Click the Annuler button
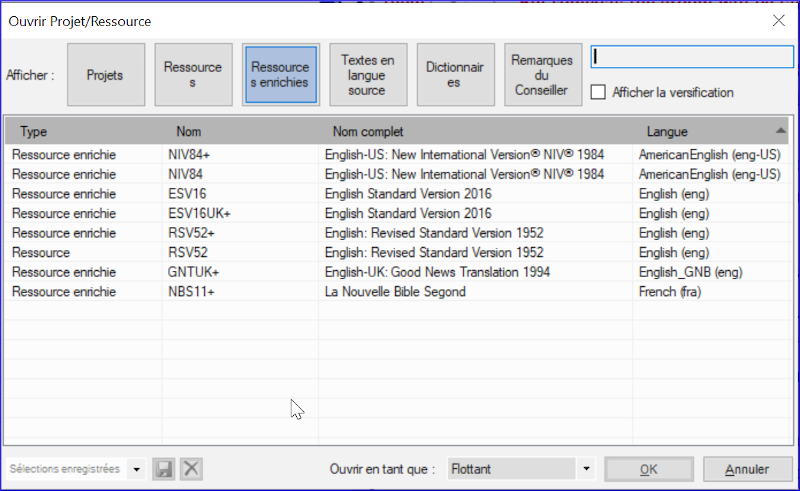The height and width of the screenshot is (491, 800). (x=747, y=469)
